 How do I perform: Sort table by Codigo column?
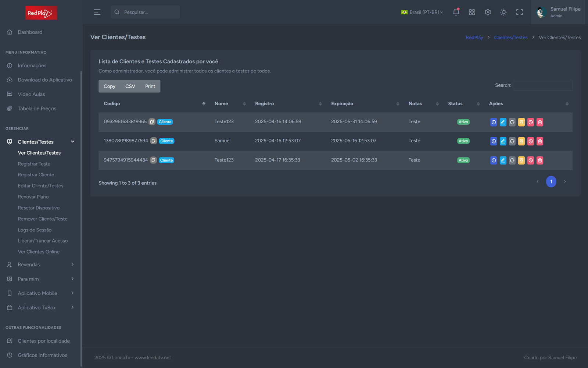154,104
